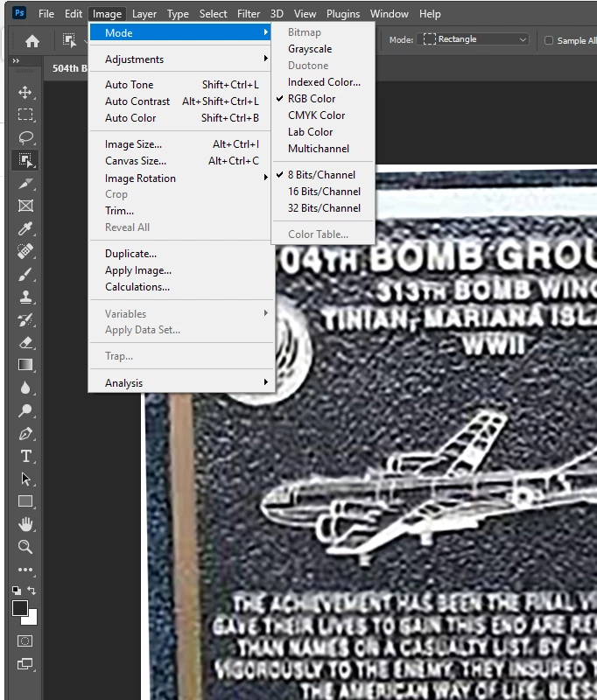
Task: Open the Filter menu
Action: point(249,14)
